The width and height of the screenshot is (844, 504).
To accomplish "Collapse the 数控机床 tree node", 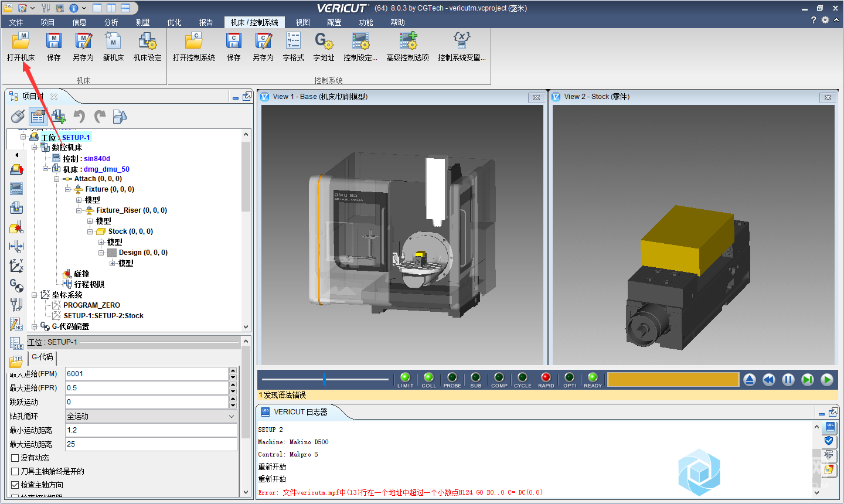I will (34, 147).
